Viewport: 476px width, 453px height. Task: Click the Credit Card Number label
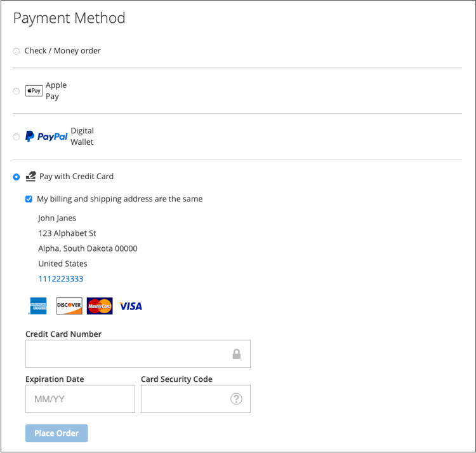tap(63, 334)
